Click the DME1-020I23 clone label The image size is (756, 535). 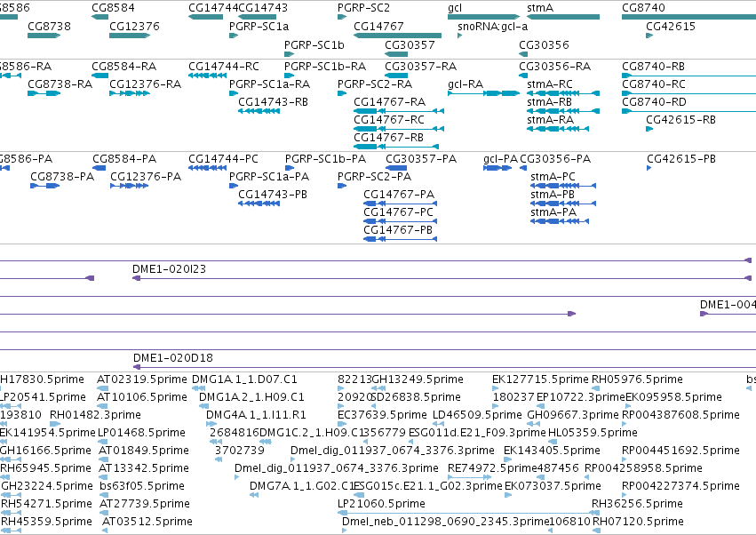click(x=169, y=269)
